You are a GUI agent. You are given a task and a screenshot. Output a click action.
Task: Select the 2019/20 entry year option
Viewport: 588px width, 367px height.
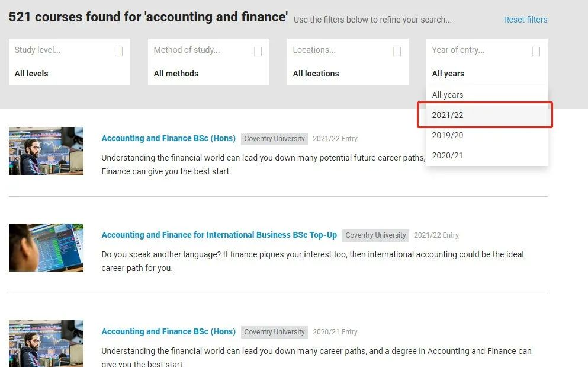point(448,135)
